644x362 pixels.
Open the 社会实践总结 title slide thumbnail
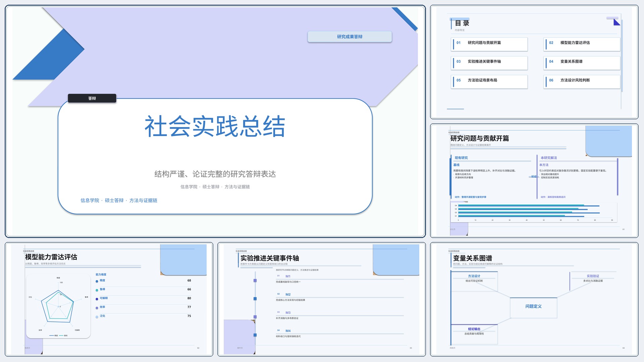point(215,121)
